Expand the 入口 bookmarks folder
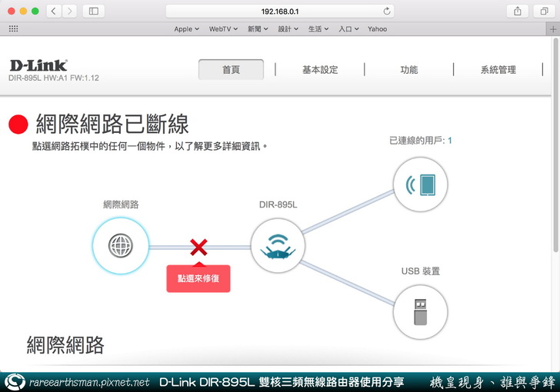The height and width of the screenshot is (392, 560). (348, 29)
